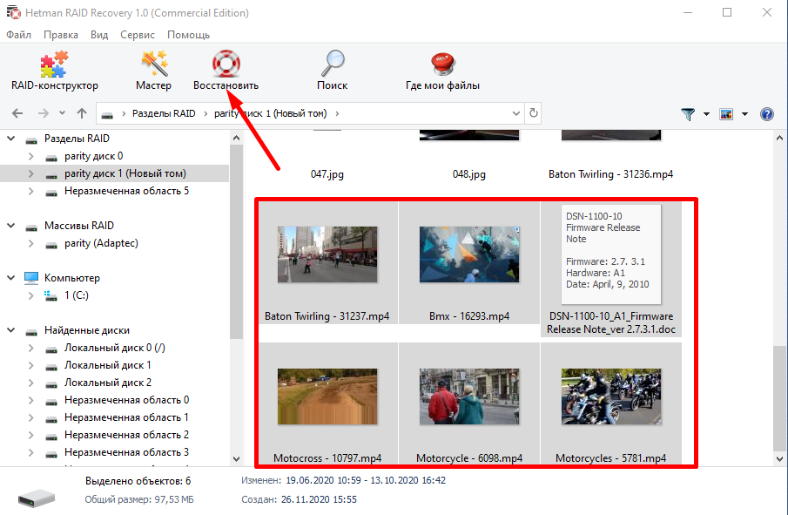Collapse the Найденные диски node

[x=11, y=331]
